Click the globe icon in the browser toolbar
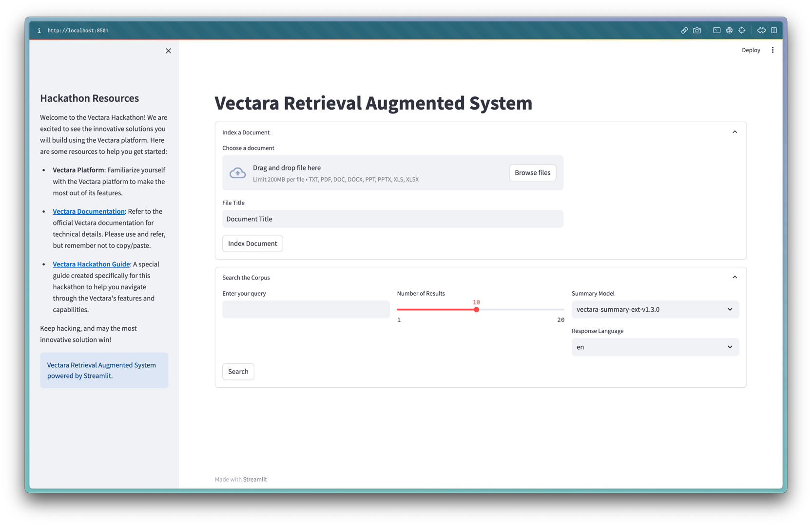The height and width of the screenshot is (526, 812). tap(729, 30)
